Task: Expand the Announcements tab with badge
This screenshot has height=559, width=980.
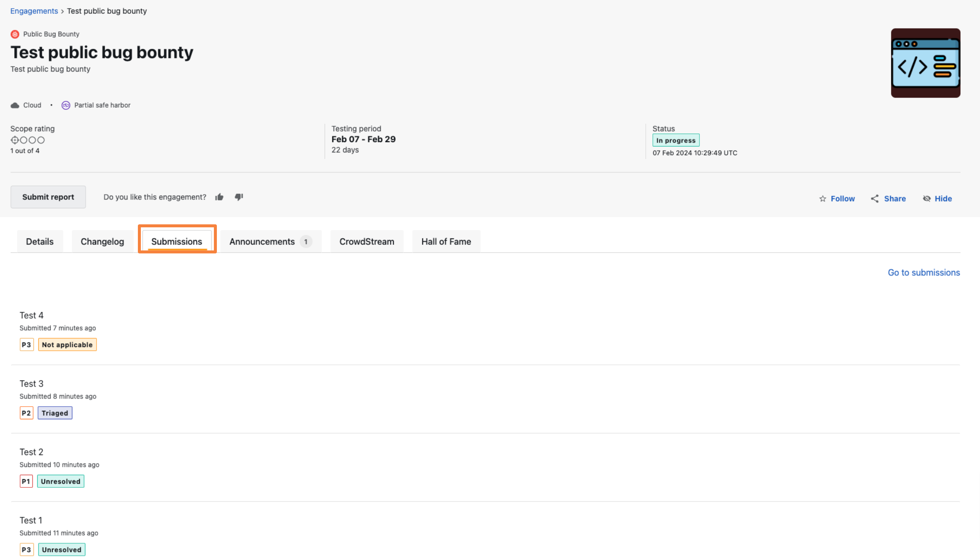Action: (x=269, y=241)
